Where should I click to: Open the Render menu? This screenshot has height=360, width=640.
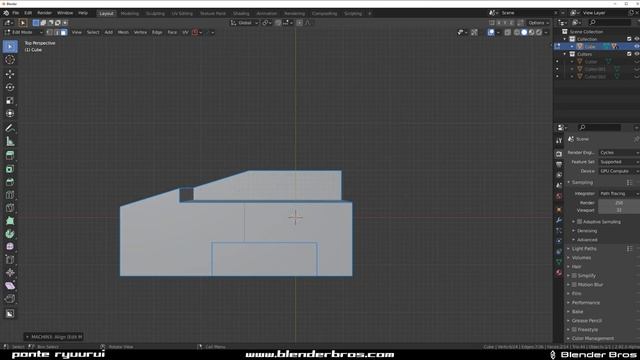[x=44, y=13]
